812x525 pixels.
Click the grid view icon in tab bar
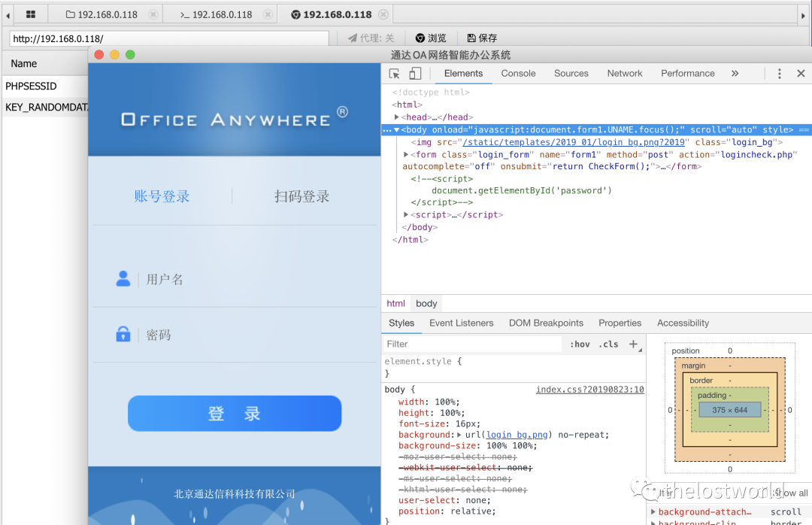click(x=31, y=14)
